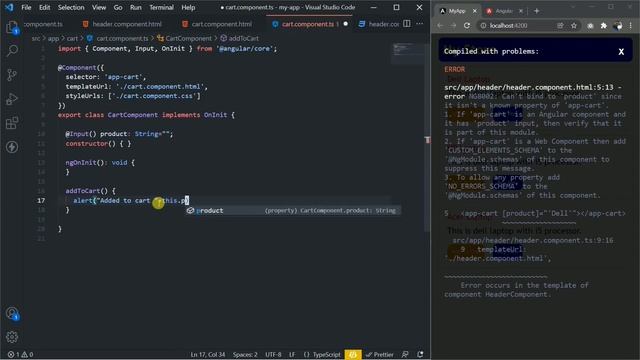The height and width of the screenshot is (360, 640).
Task: Click the @Input() product line
Action: point(119,134)
